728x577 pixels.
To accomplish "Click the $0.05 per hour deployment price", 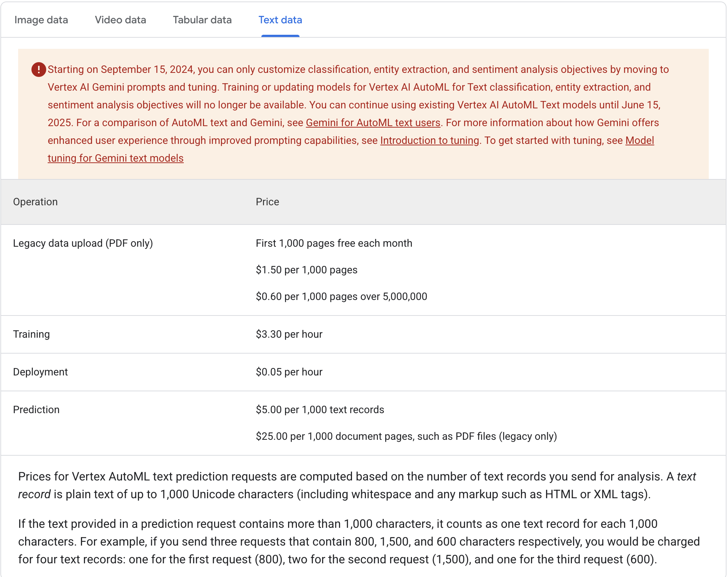I will click(289, 372).
